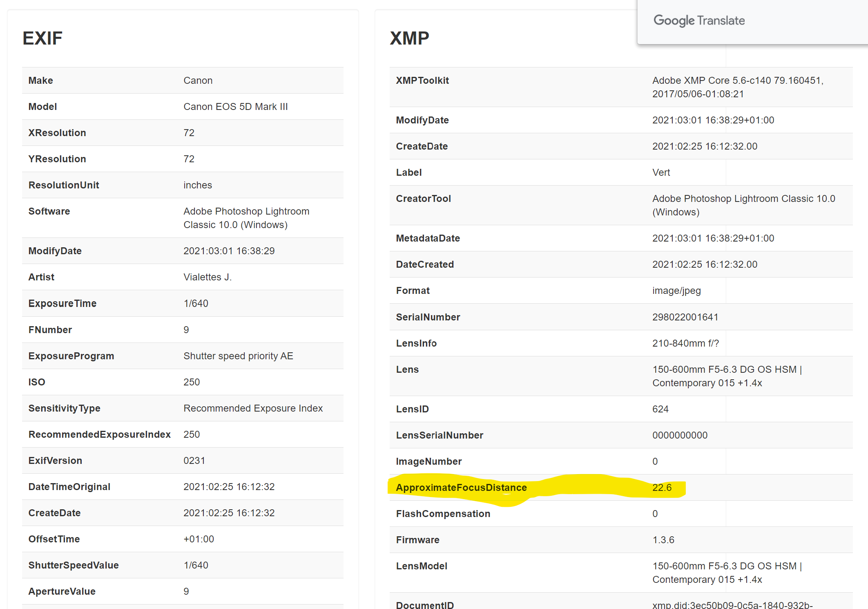Click the ExposureProgram label
Screen dimensions: 868x609
[71, 356]
